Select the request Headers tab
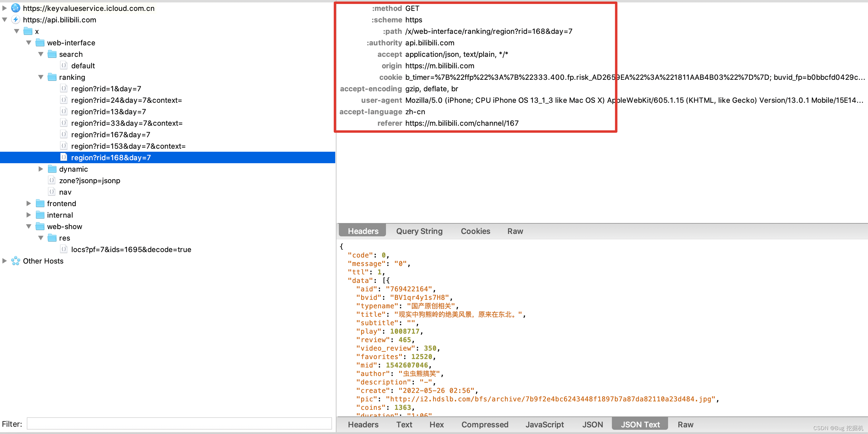Image resolution: width=868 pixels, height=434 pixels. click(362, 231)
